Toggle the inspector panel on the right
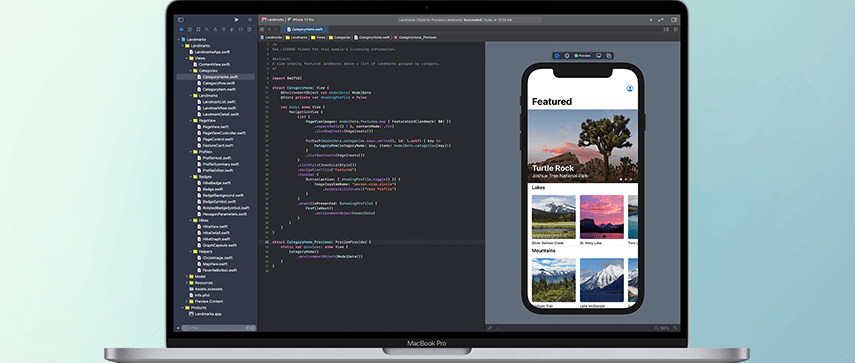The width and height of the screenshot is (855, 363). pos(674,20)
